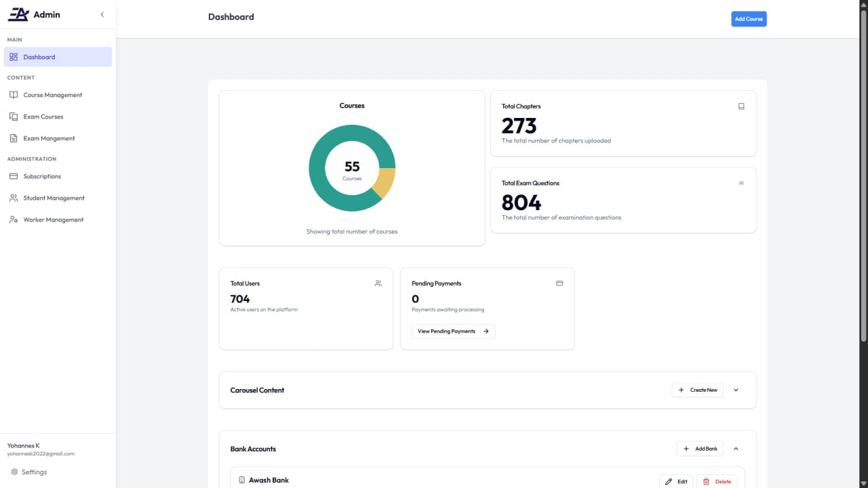
Task: Click the "704" total users value
Action: 240,299
